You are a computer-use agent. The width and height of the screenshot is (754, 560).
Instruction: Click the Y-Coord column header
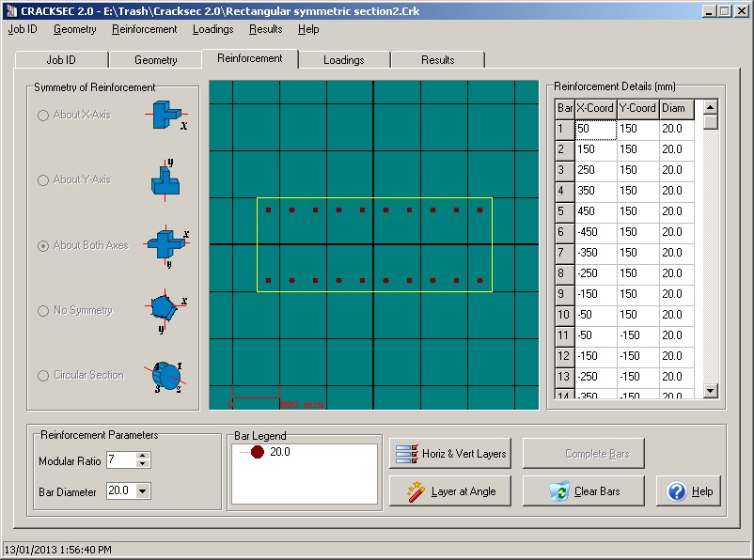pos(638,109)
